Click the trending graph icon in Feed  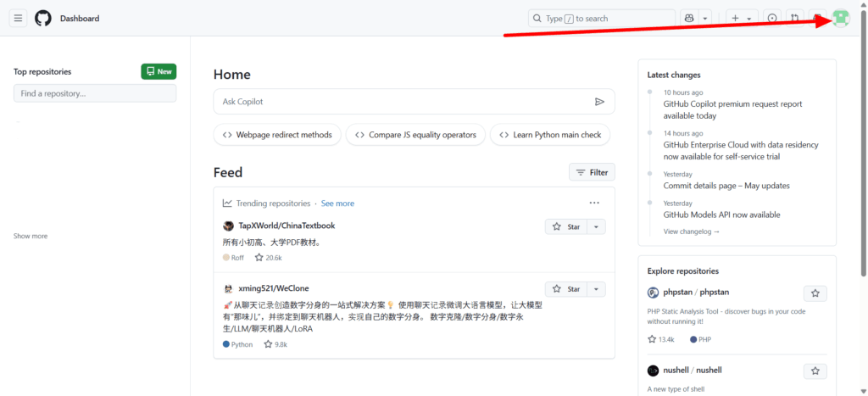227,204
